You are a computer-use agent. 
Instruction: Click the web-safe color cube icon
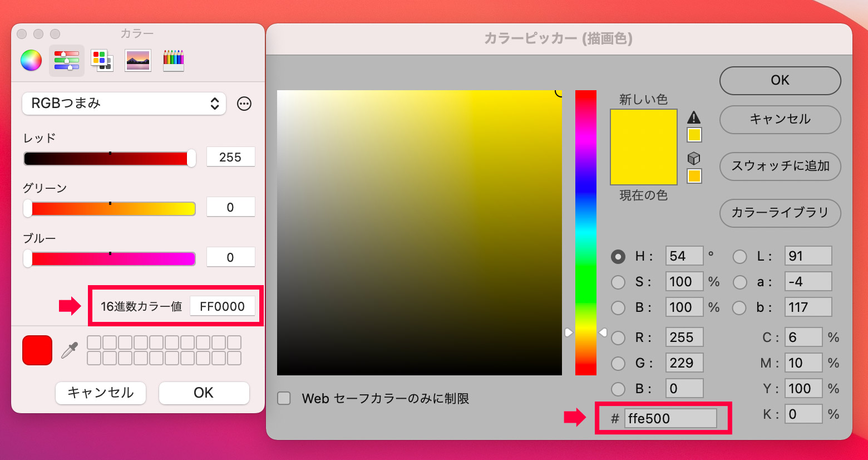pyautogui.click(x=694, y=158)
